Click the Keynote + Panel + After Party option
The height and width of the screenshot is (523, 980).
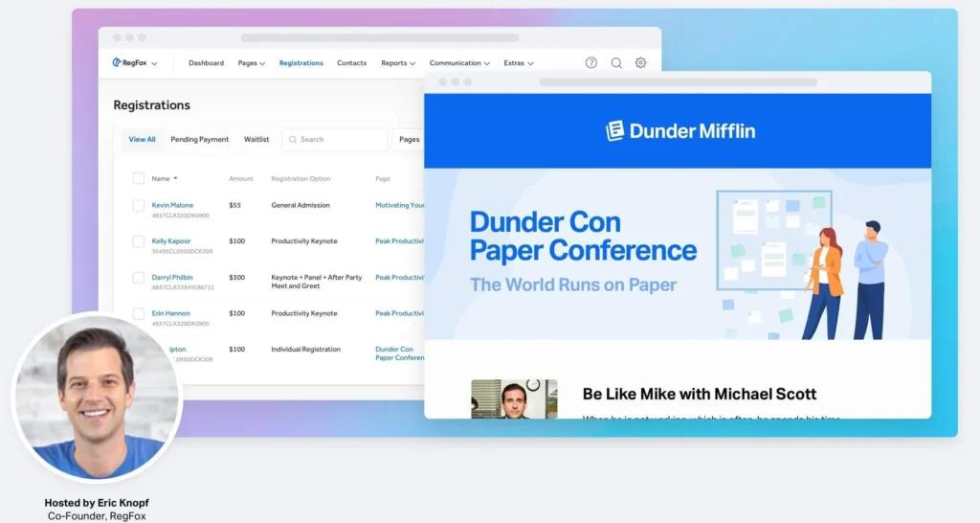316,282
